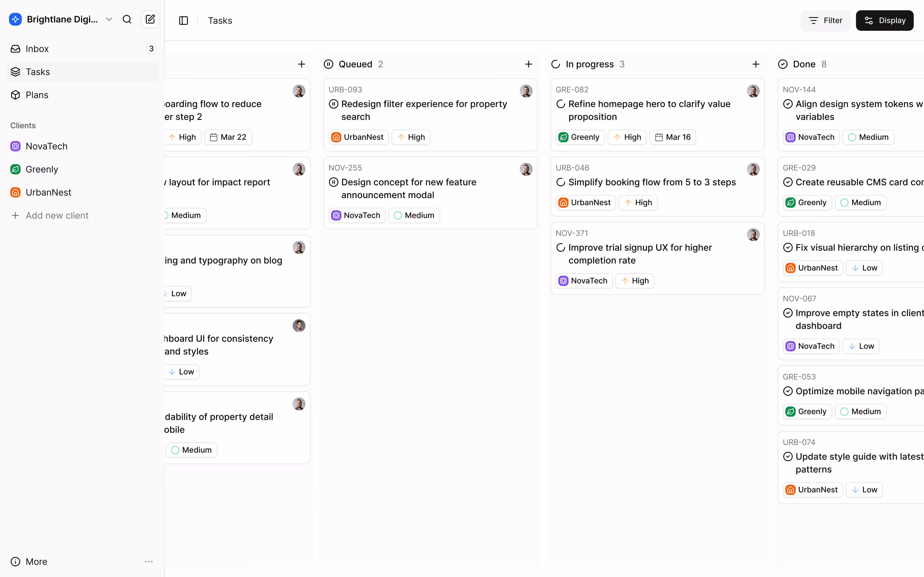The height and width of the screenshot is (577, 924).
Task: Open search from the sidebar magnifier icon
Action: click(x=127, y=19)
